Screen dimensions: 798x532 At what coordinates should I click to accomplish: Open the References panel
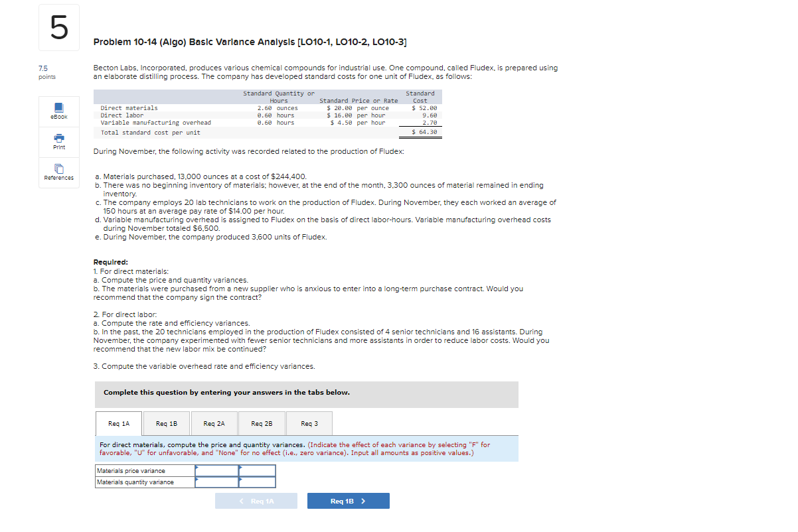(x=58, y=172)
